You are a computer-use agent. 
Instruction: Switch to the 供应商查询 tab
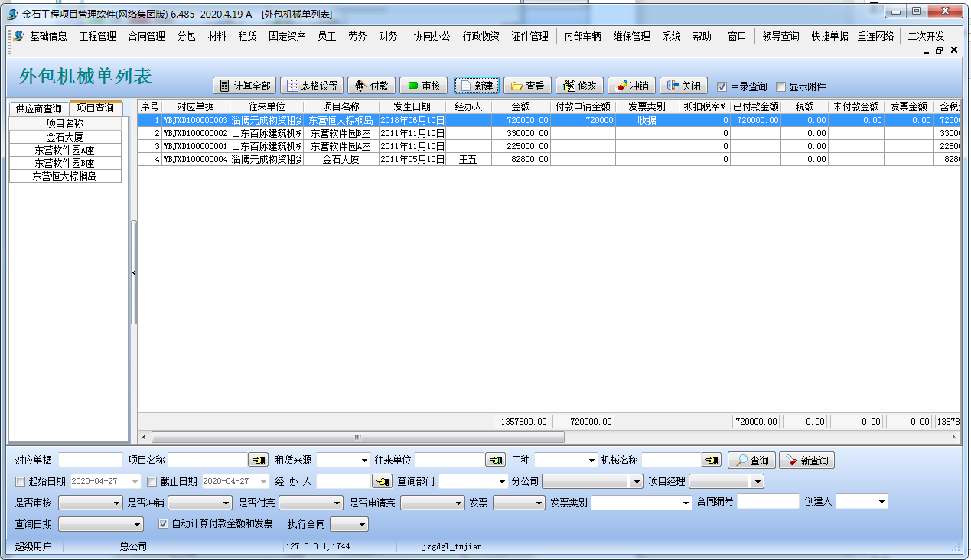pos(38,109)
